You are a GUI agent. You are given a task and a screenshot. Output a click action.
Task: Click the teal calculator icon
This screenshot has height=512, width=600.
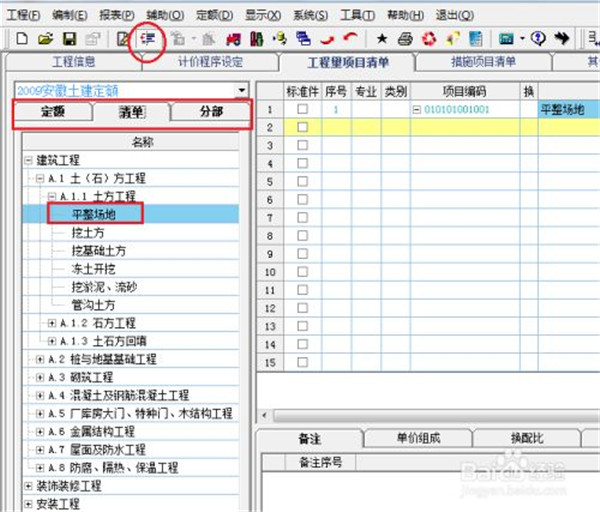pos(506,39)
